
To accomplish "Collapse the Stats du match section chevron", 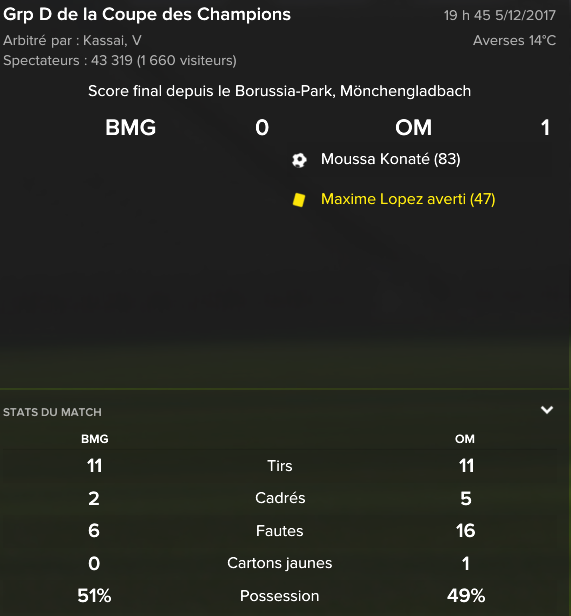I will pos(547,410).
